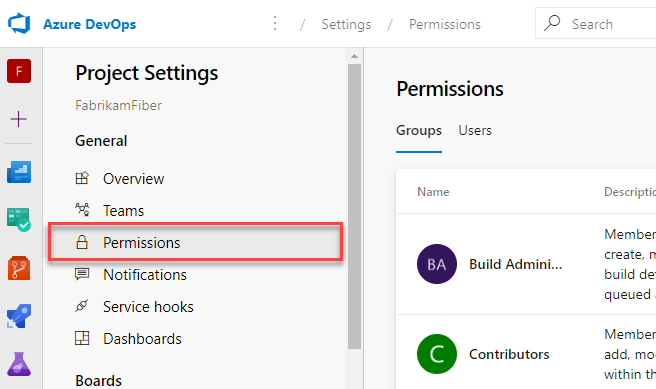Sort by the Name column header
This screenshot has height=389, width=656.
(433, 192)
